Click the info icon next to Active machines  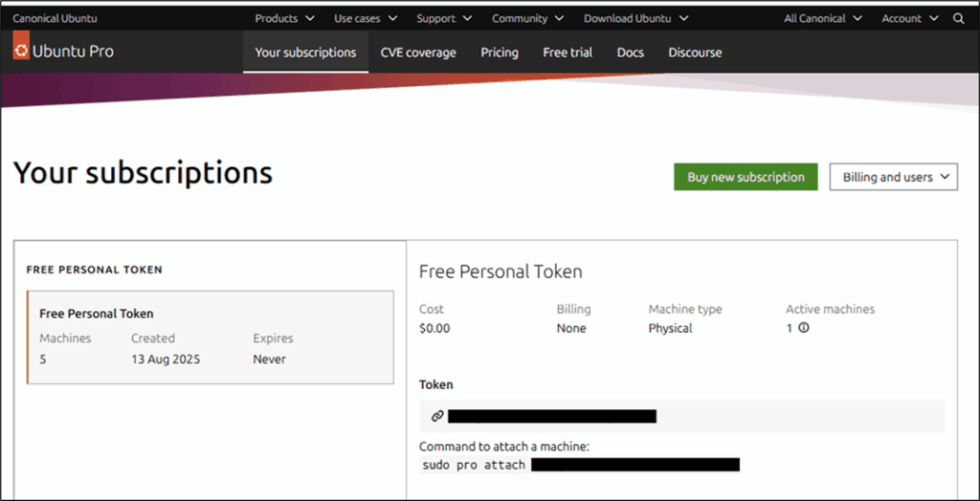click(x=804, y=327)
